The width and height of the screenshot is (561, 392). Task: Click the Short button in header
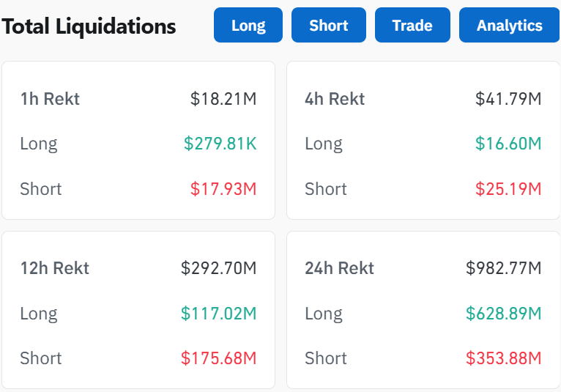coord(329,26)
